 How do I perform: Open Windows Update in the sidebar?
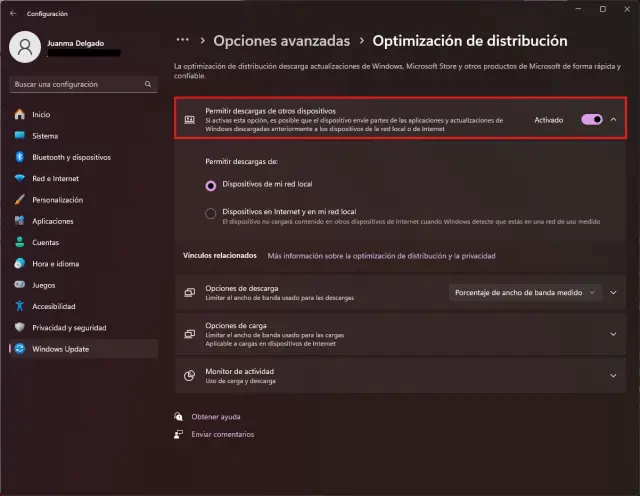61,348
